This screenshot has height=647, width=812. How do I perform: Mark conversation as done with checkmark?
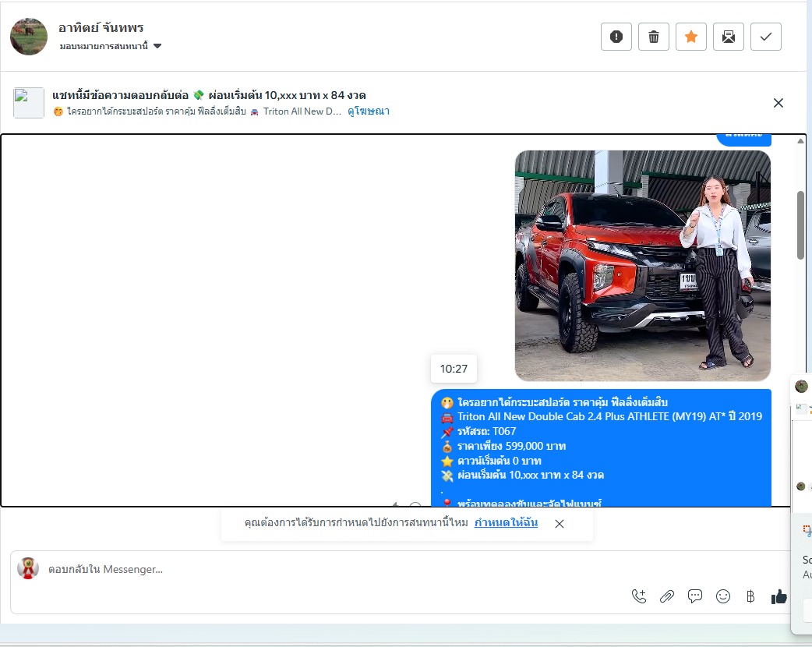(x=766, y=37)
